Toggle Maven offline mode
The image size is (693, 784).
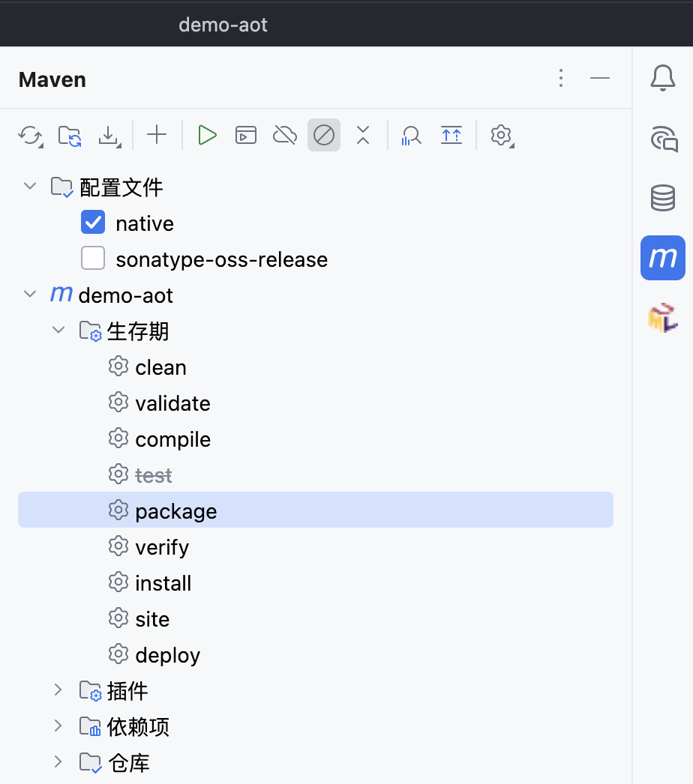coord(284,135)
